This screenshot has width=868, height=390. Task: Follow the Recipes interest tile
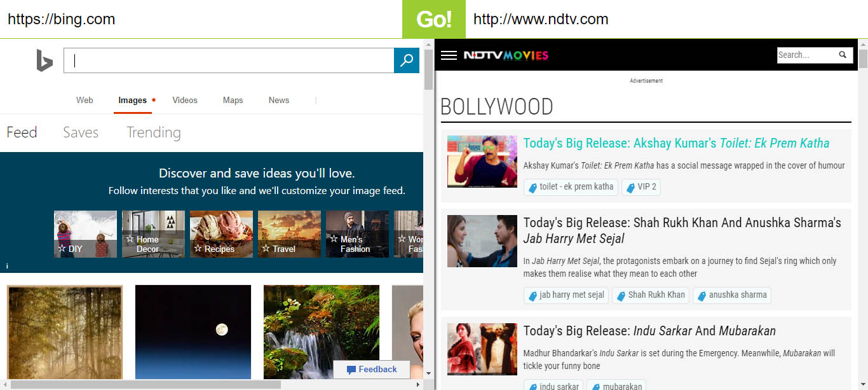coord(221,234)
